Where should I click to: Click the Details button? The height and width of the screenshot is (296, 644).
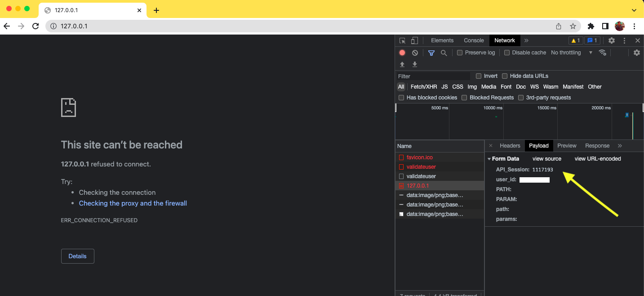(x=77, y=256)
